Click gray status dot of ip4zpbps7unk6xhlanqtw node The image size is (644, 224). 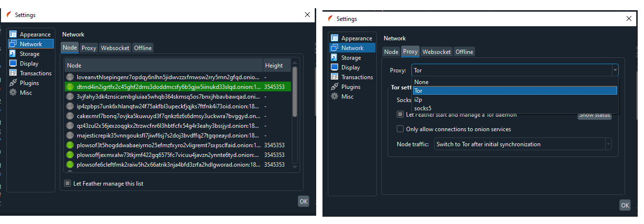pyautogui.click(x=70, y=106)
